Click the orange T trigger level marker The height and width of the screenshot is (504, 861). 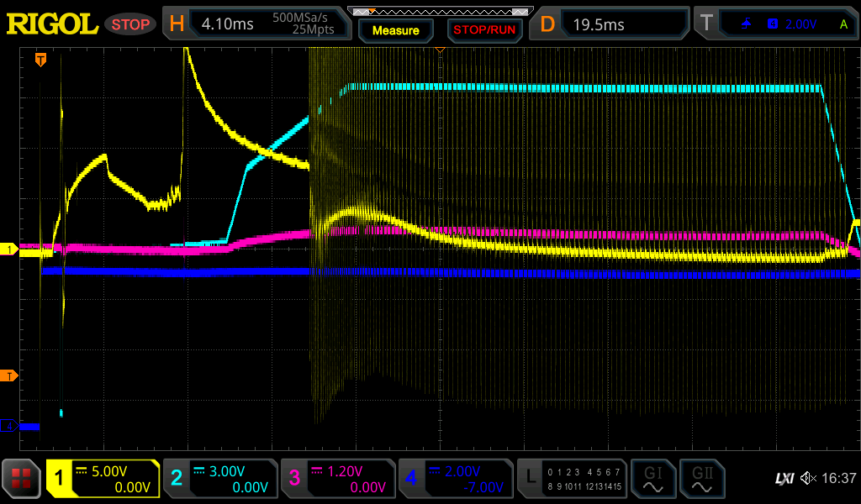coord(9,375)
